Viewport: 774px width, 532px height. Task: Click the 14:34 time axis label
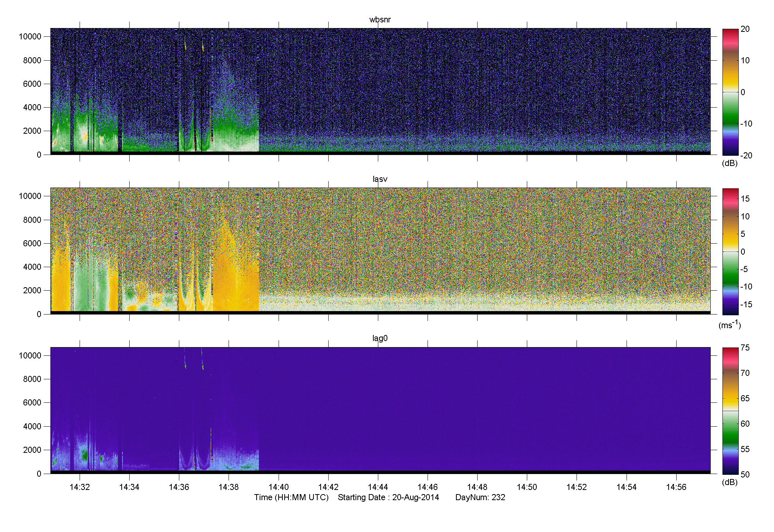(x=129, y=487)
